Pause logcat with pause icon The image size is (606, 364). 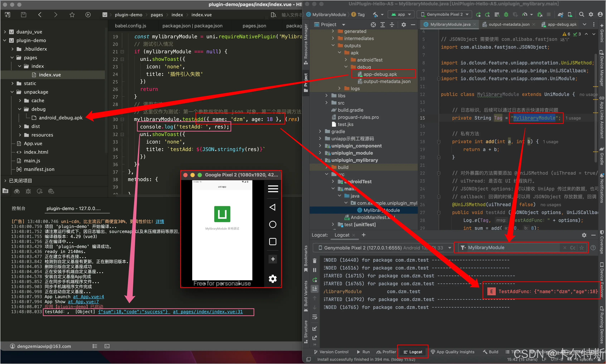pyautogui.click(x=314, y=270)
